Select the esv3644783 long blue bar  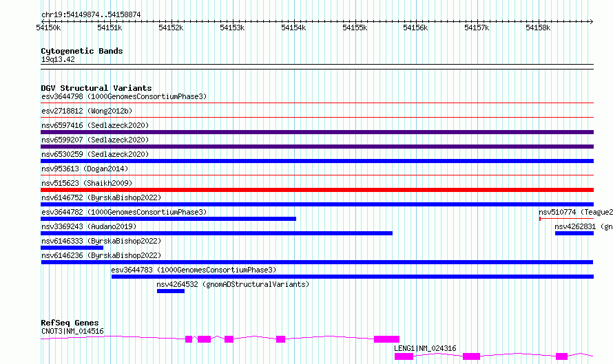tap(353, 277)
